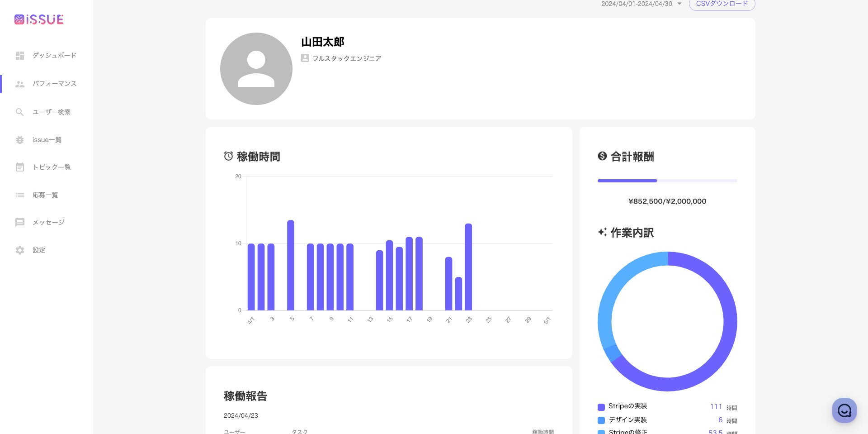The height and width of the screenshot is (434, 868).
Task: Open メッセージ via the chat bubble icon
Action: point(20,222)
